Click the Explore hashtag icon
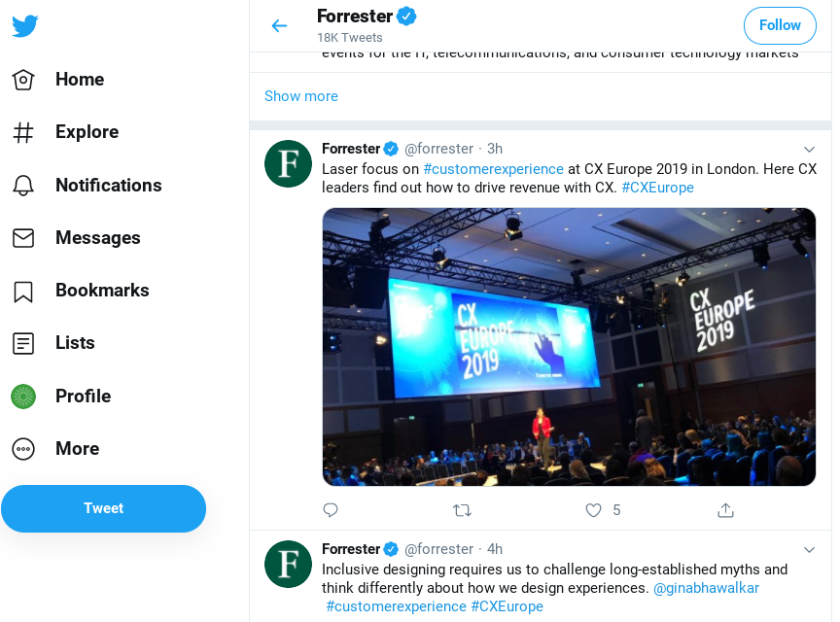This screenshot has height=622, width=840. click(x=23, y=132)
